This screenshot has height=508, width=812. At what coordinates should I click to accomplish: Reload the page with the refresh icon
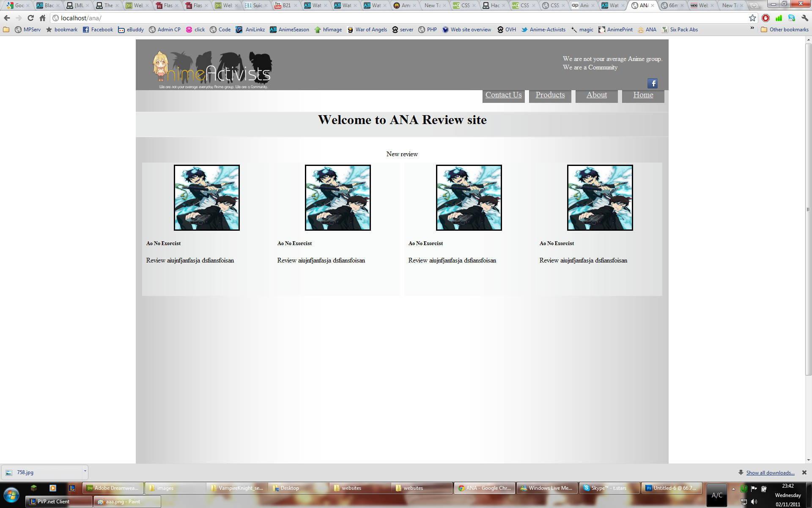(30, 18)
